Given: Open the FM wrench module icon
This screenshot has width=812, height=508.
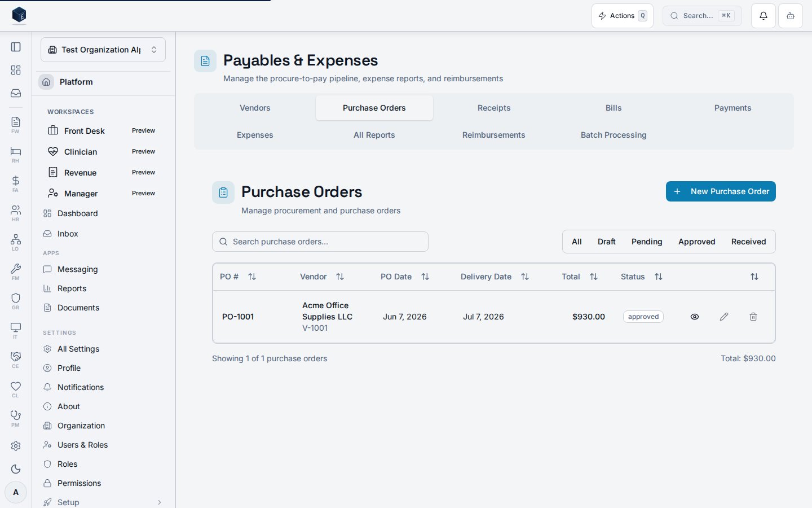Looking at the screenshot, I should 16,271.
